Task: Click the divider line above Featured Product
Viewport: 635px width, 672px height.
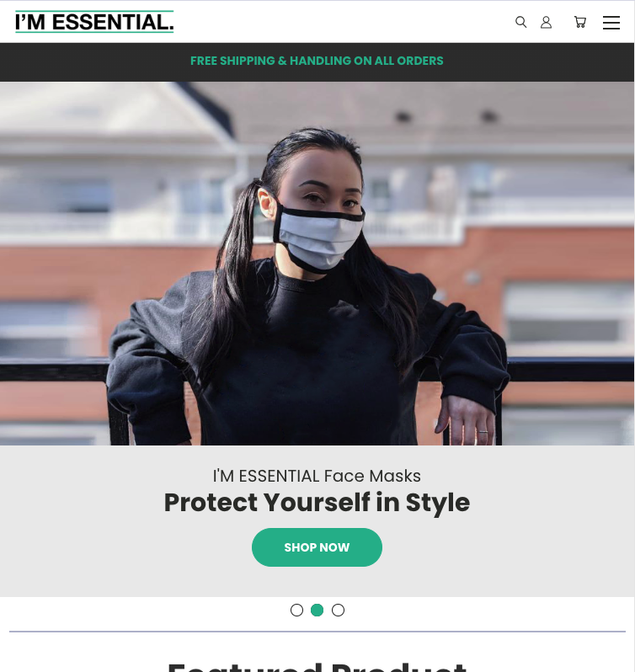Action: [317, 632]
